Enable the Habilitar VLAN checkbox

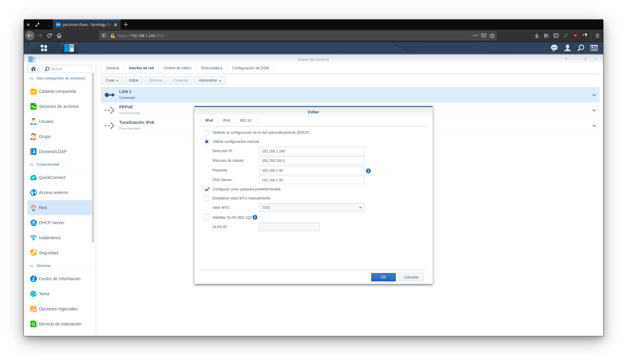(207, 217)
